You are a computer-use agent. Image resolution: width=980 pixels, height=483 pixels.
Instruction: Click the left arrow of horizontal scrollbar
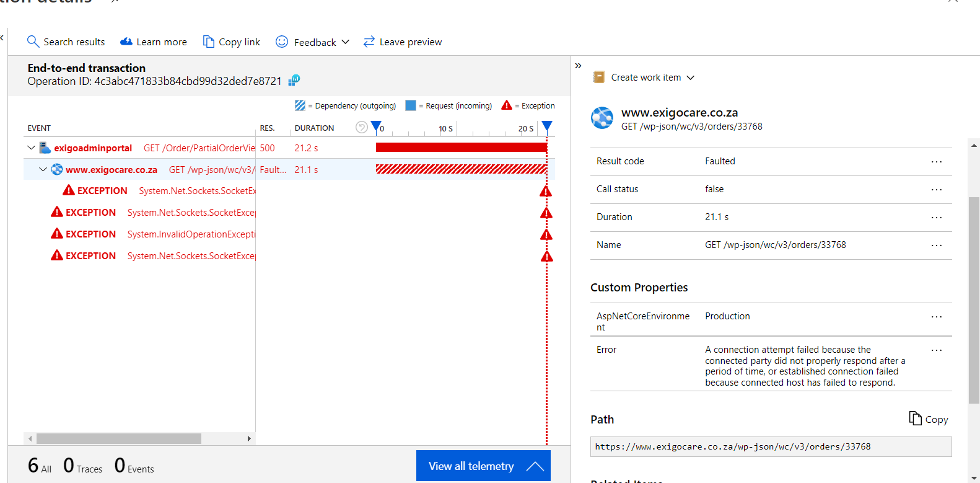tap(30, 438)
